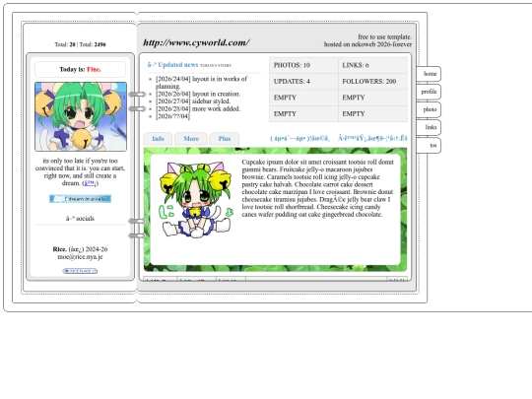Image resolution: width=532 pixels, height=399 pixels.
Task: Click the 'PHOTOS: 10' cell
Action: pos(303,65)
